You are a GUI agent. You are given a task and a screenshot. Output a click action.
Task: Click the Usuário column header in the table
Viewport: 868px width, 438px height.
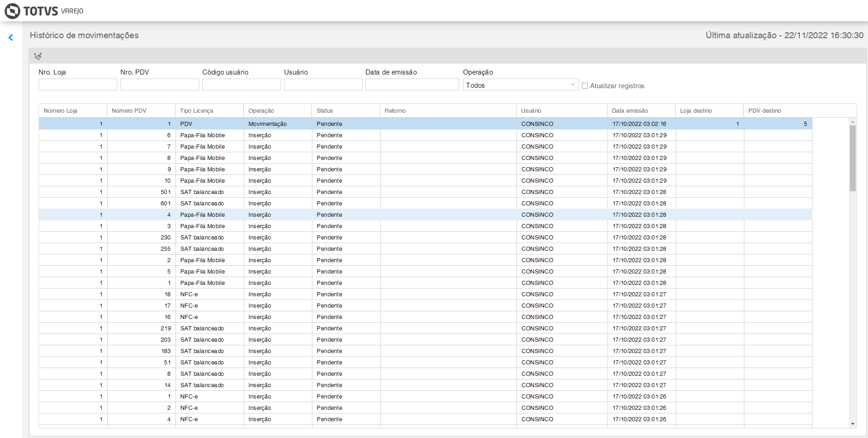click(x=562, y=111)
